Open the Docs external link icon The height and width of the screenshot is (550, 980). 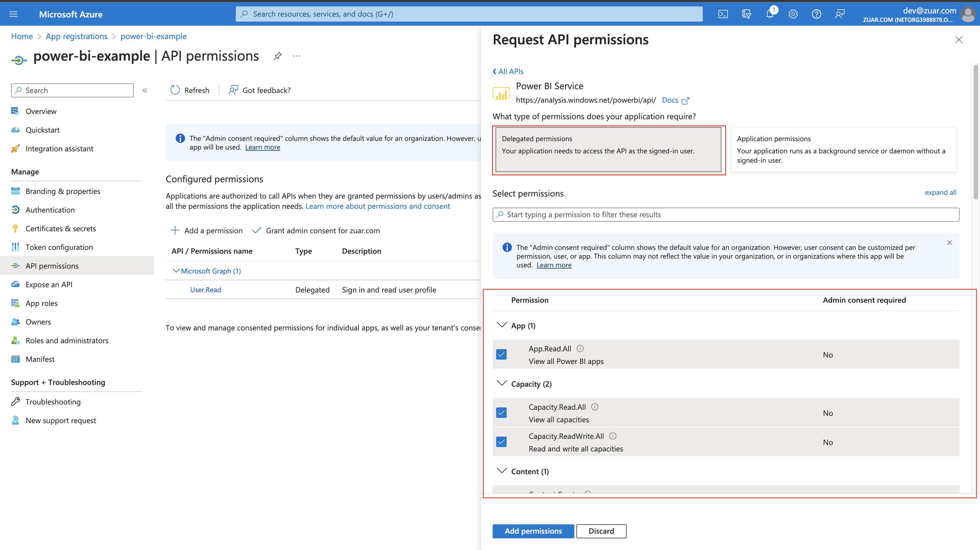tap(685, 101)
